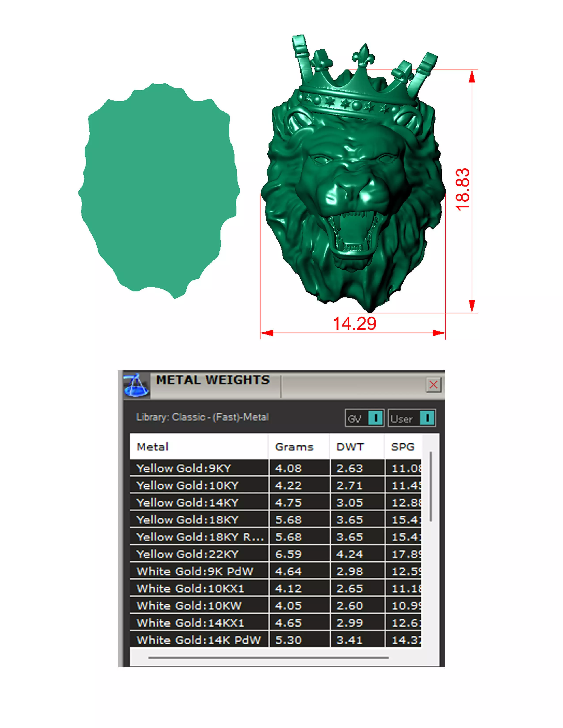
Task: Click the Library: Classic - (Fast)-Metal label
Action: [202, 417]
